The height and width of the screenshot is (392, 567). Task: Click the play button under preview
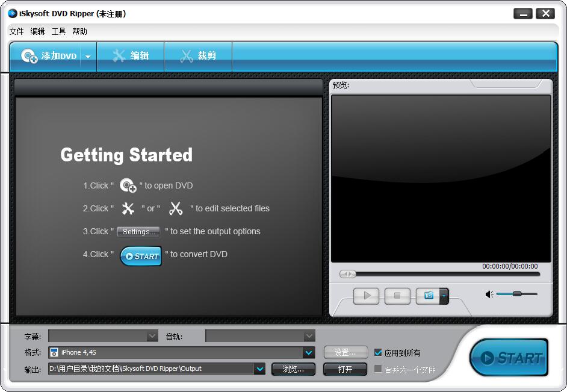point(367,296)
